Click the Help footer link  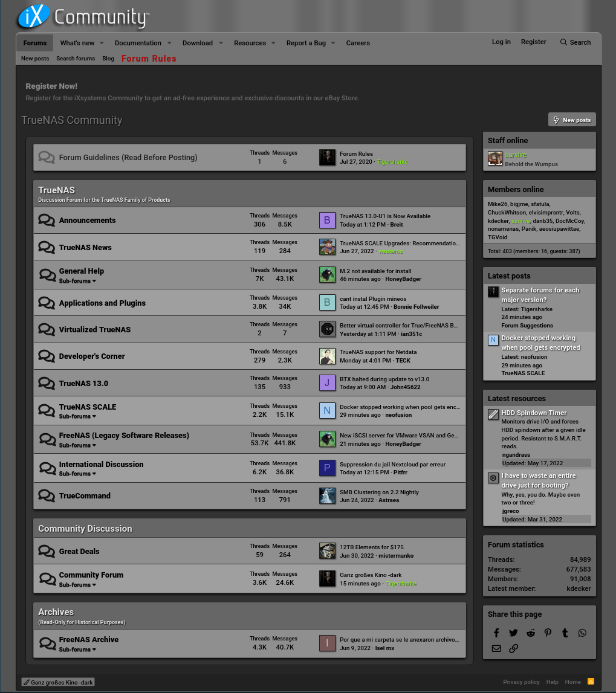(x=552, y=682)
